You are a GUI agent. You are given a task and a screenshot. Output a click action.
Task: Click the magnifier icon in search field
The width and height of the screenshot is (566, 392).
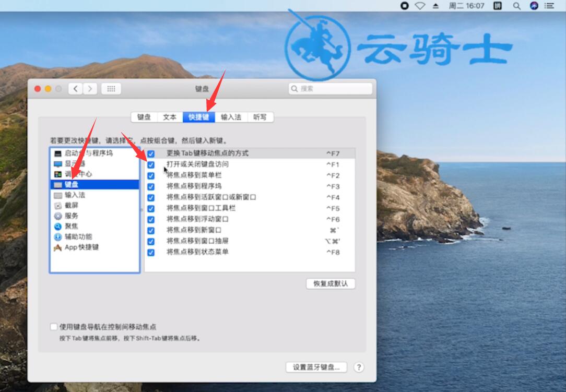pyautogui.click(x=294, y=89)
